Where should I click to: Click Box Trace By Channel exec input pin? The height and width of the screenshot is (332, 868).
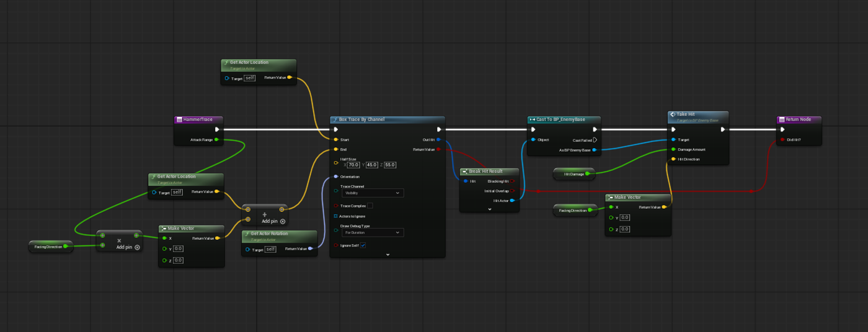point(335,129)
